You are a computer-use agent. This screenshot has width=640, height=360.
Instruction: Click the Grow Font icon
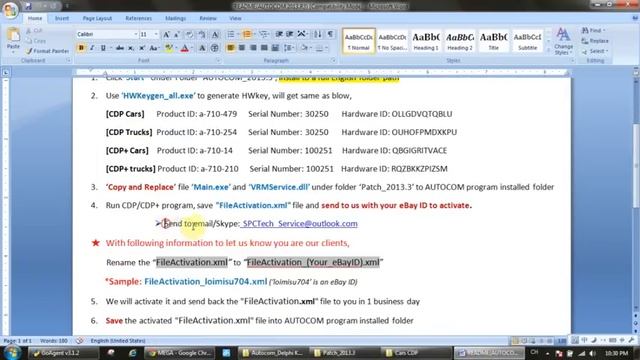point(166,34)
